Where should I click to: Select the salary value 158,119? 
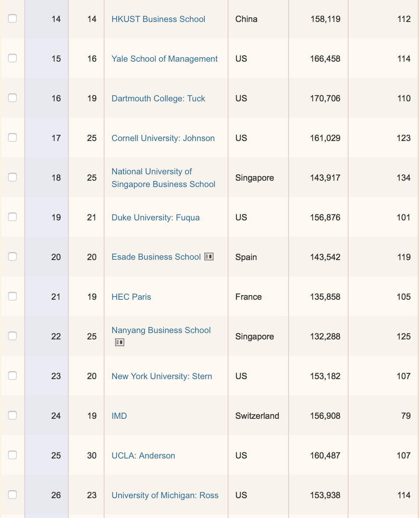325,19
